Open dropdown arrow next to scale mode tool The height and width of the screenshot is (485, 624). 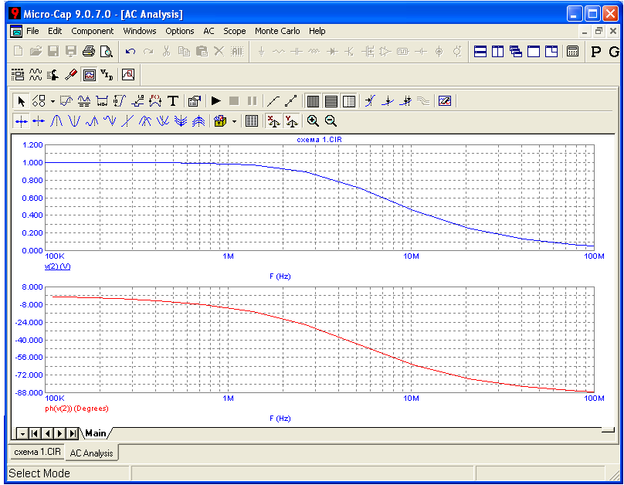[52, 101]
